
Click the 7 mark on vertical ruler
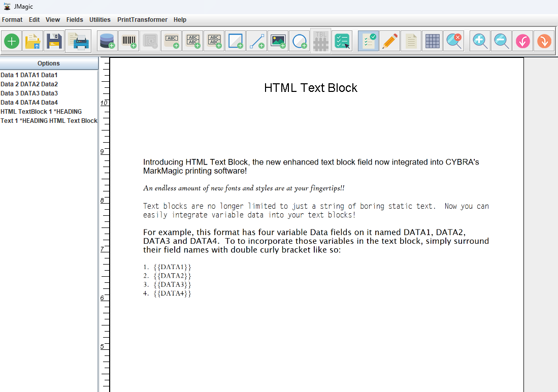tap(103, 249)
